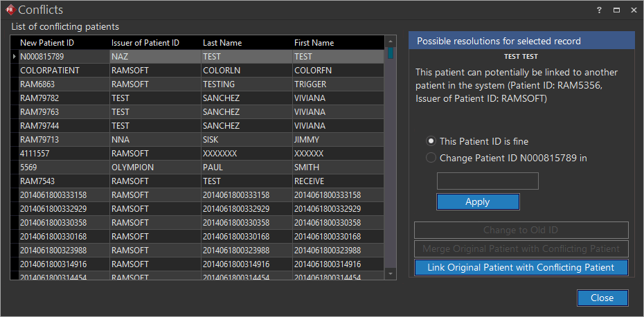
Task: Close the Conflicts dialog with Close button
Action: click(602, 298)
